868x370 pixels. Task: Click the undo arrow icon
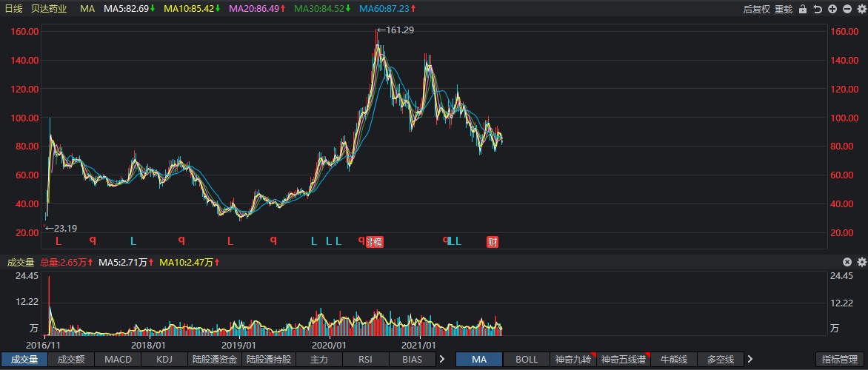pos(818,9)
